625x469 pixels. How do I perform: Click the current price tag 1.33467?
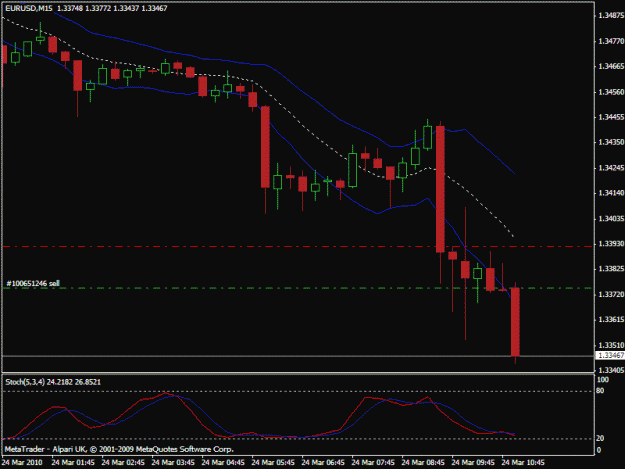pyautogui.click(x=611, y=355)
